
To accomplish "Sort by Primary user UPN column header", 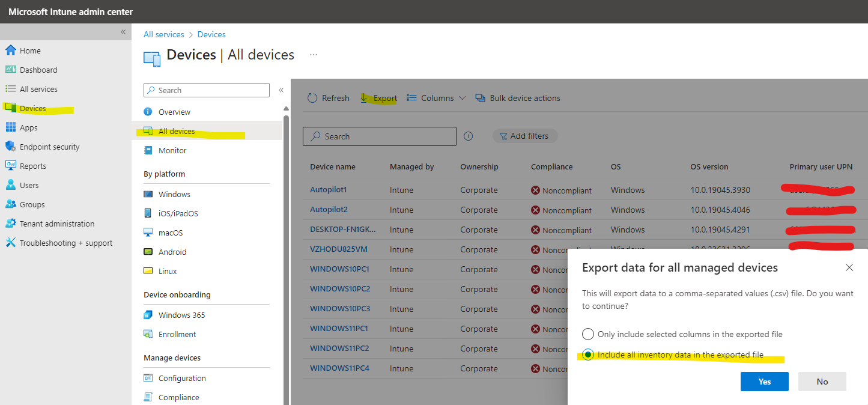I will 821,167.
